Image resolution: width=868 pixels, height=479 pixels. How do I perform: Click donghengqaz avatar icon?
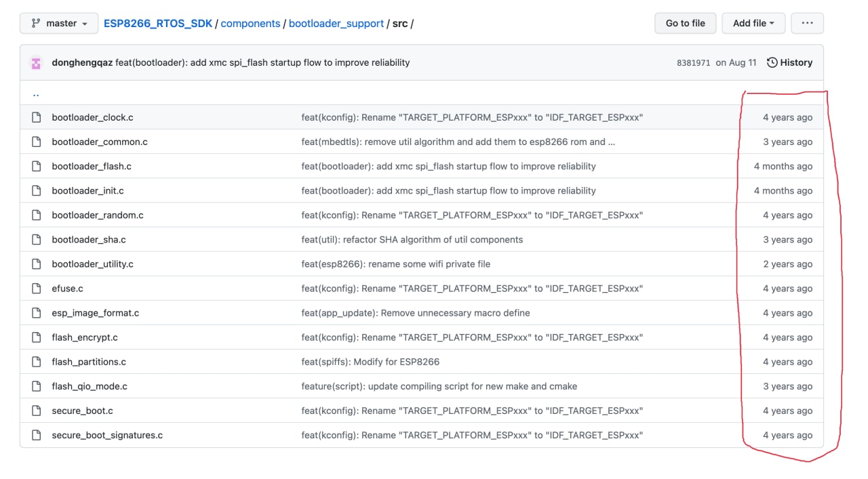point(36,63)
